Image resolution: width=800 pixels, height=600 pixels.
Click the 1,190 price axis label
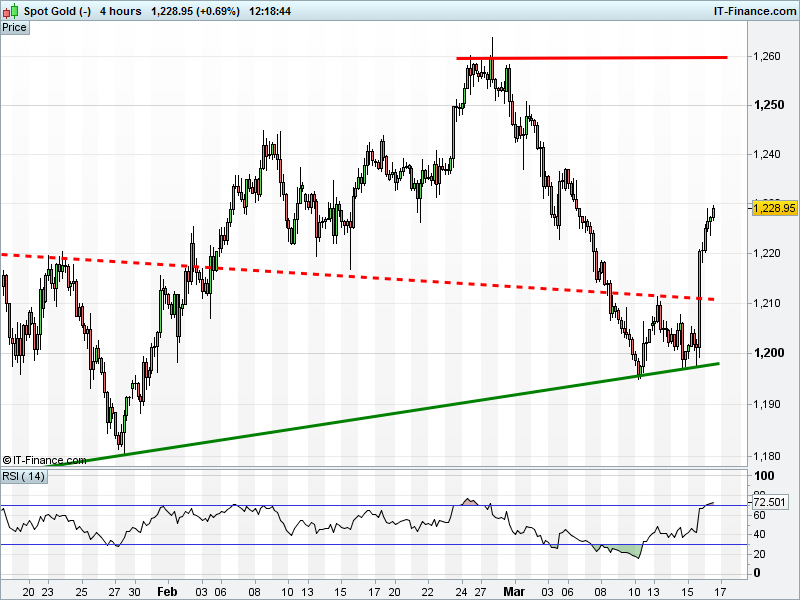point(767,405)
